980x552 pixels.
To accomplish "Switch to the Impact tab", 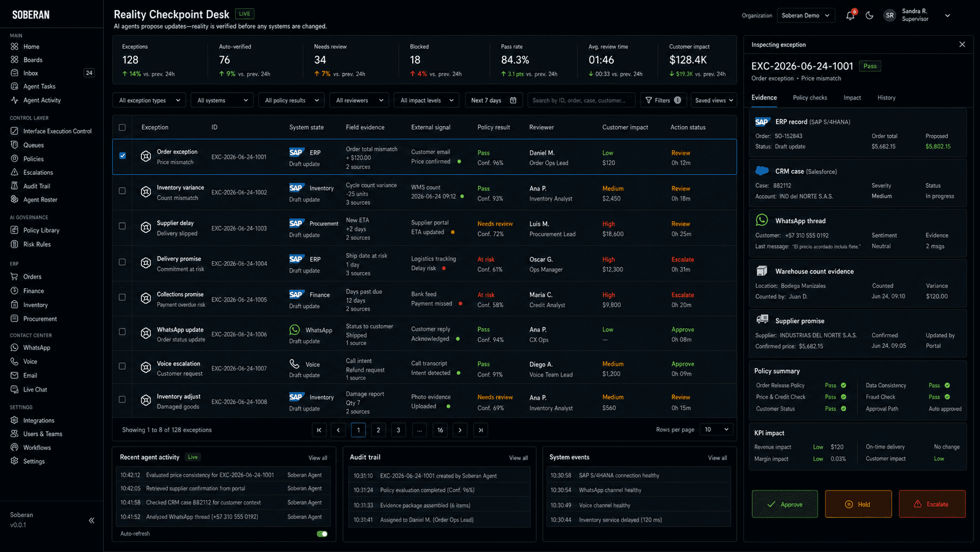I will click(x=852, y=98).
